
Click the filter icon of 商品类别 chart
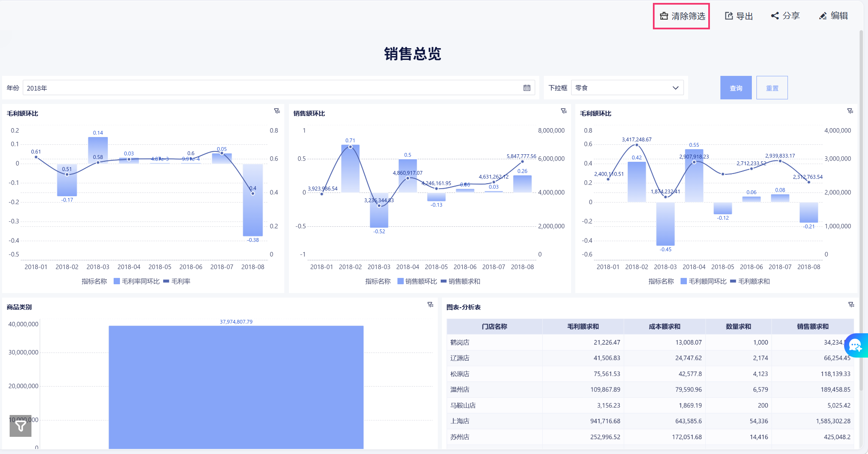[x=431, y=305]
